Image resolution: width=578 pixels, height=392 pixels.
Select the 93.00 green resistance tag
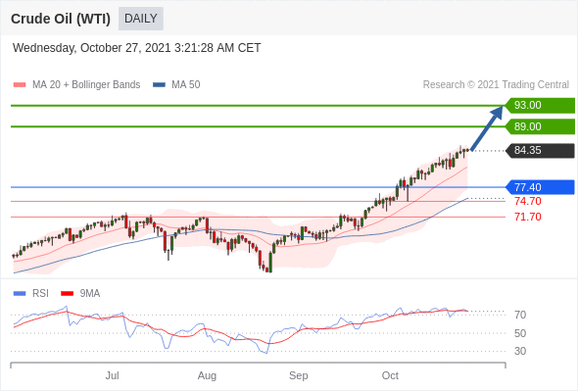coord(540,105)
